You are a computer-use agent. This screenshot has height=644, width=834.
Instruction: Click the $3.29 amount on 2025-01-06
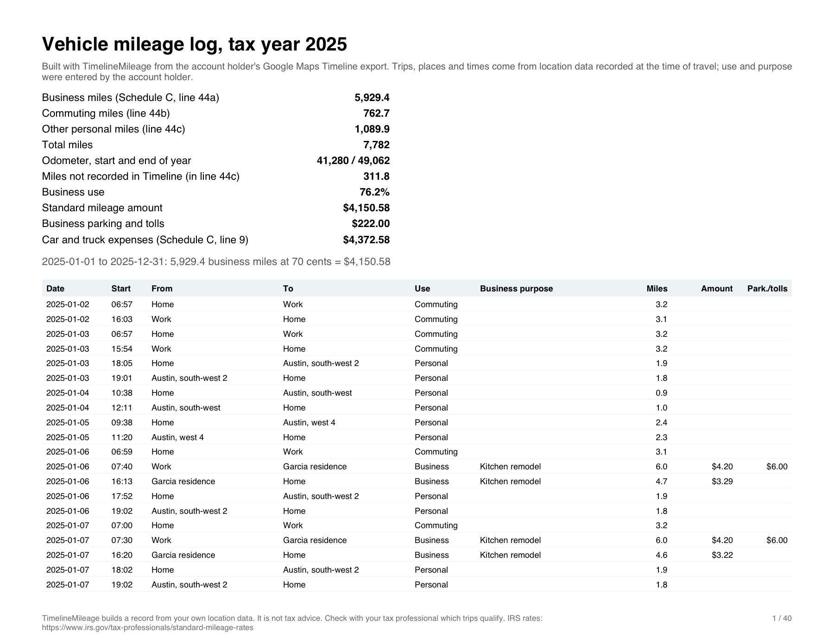click(722, 481)
